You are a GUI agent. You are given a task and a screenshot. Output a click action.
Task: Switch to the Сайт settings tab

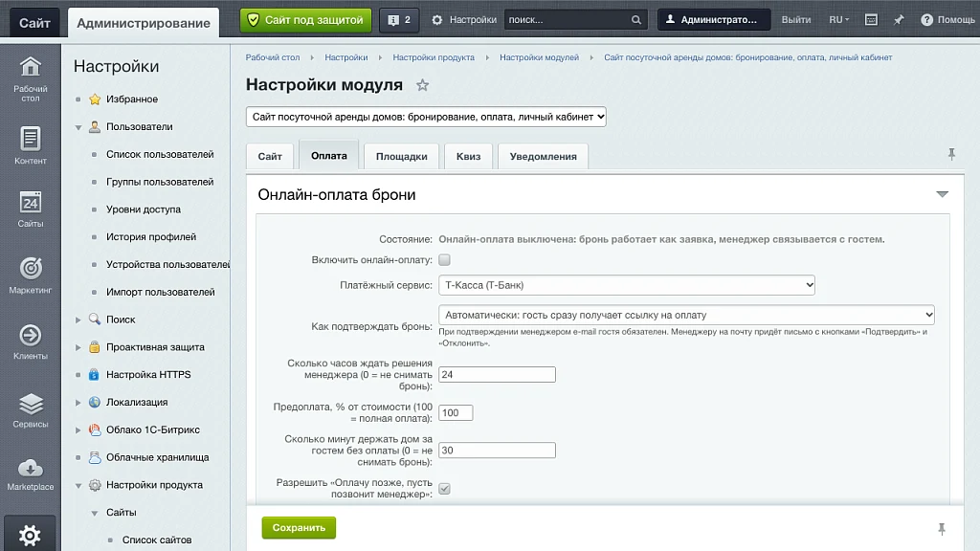(270, 156)
